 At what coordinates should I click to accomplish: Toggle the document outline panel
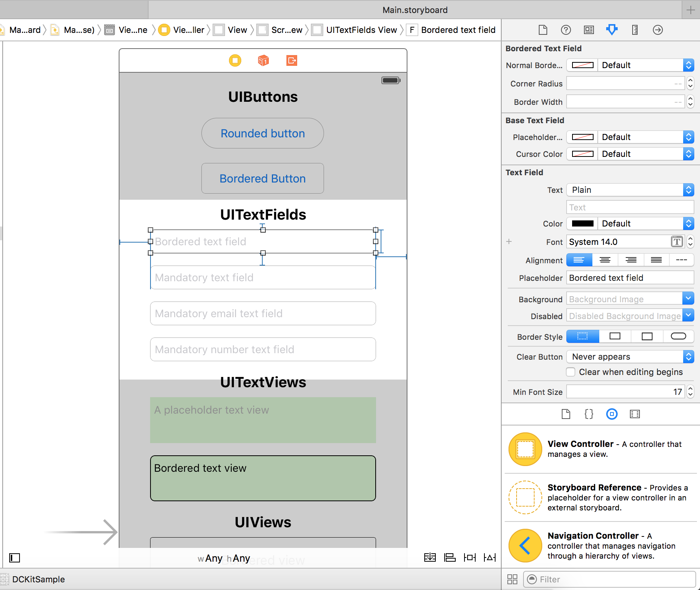pos(15,558)
